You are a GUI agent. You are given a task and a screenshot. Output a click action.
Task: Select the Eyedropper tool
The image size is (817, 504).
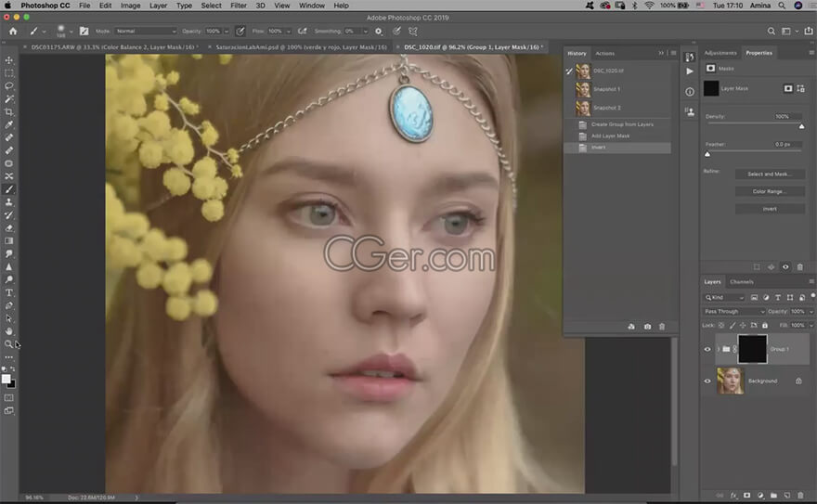click(9, 125)
